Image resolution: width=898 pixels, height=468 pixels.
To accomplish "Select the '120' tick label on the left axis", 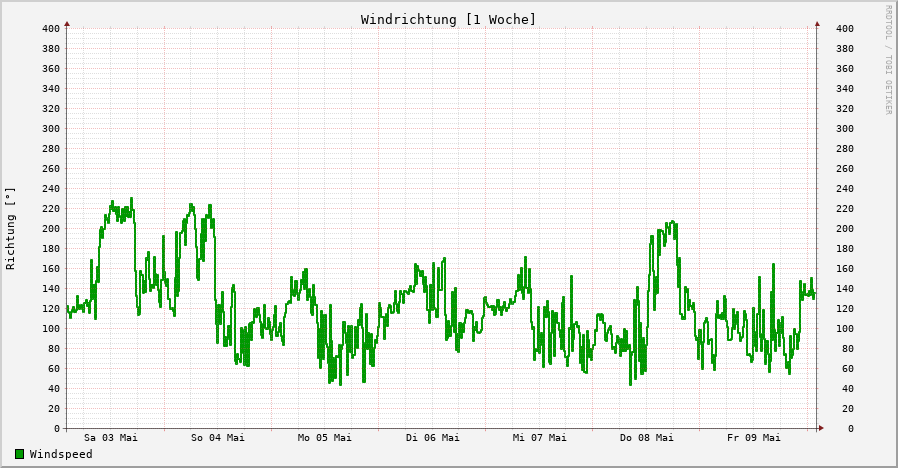I will tap(51, 309).
